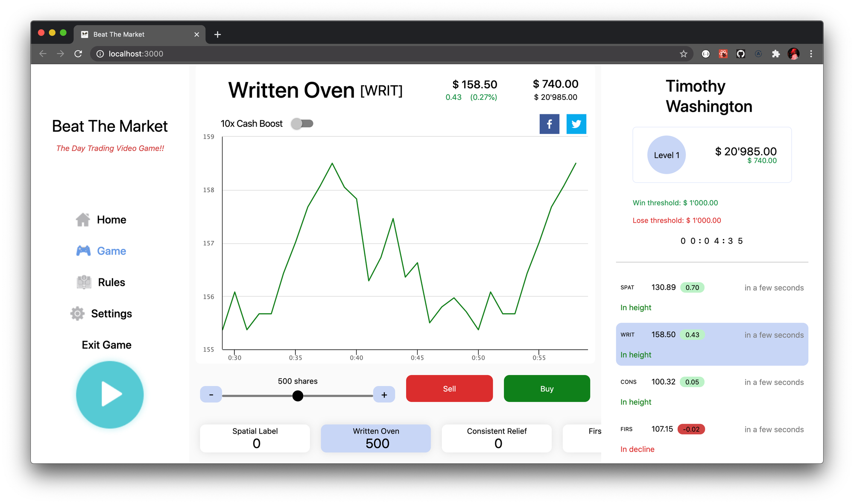854x504 pixels.
Task: Select the Consistent Relief holdings card
Action: pos(497,438)
